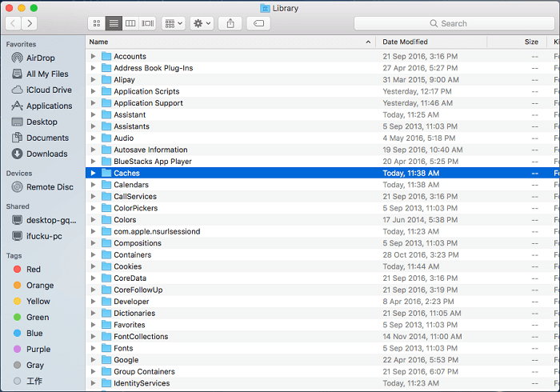
Task: Open the Action gear dropdown menu
Action: pyautogui.click(x=202, y=24)
